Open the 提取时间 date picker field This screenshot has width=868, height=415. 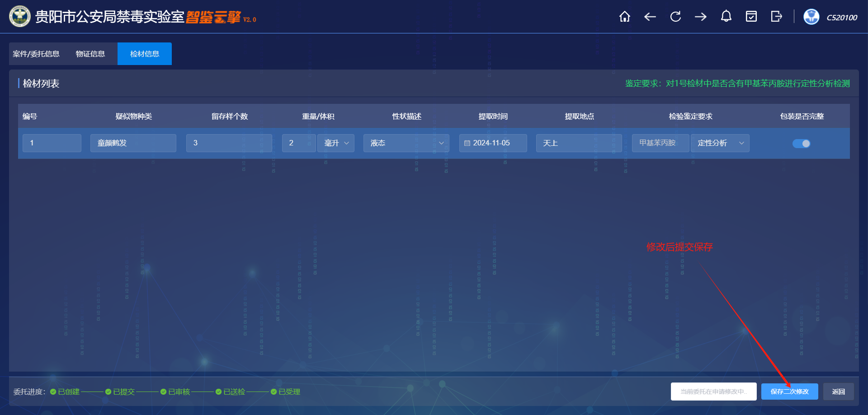493,143
